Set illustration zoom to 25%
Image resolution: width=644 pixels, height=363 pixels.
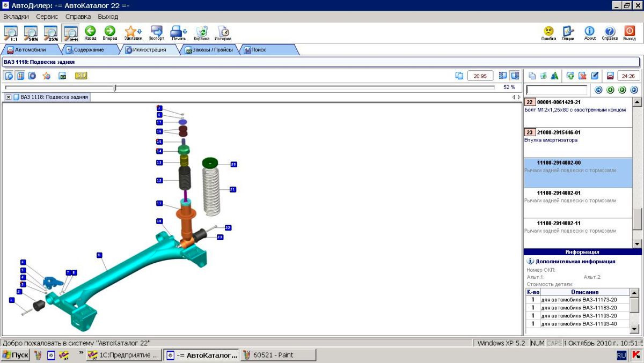(51, 33)
